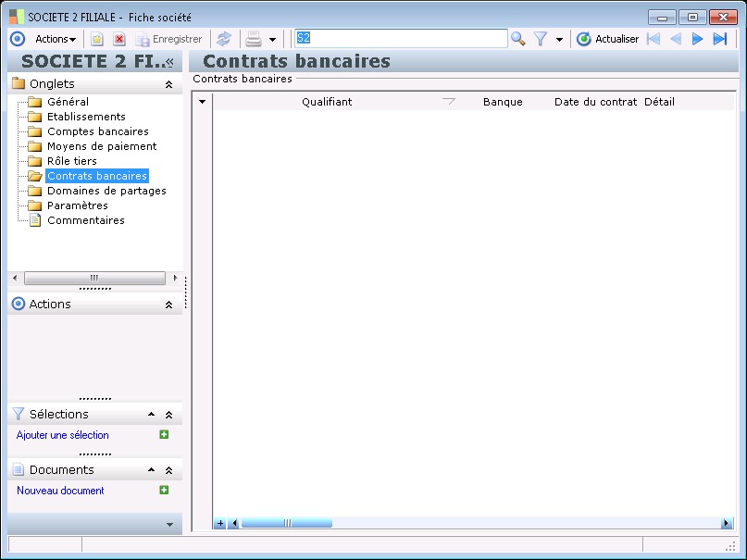Close the Fiche société window

point(723,18)
